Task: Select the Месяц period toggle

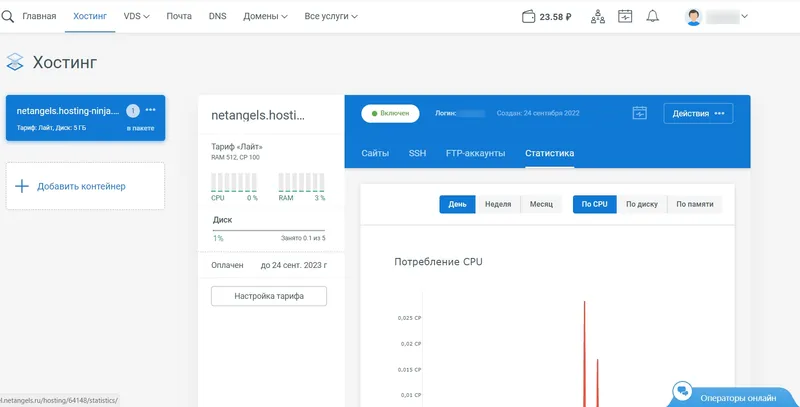Action: (x=541, y=204)
